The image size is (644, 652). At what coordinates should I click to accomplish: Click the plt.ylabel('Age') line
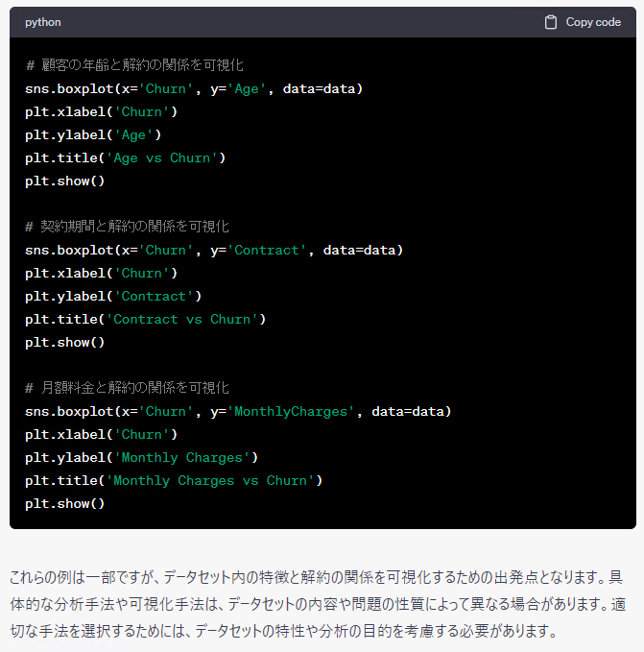93,134
